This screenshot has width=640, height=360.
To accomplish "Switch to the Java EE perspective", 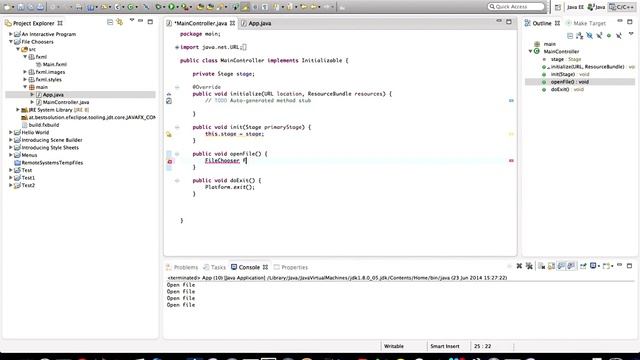I will pos(575,7).
